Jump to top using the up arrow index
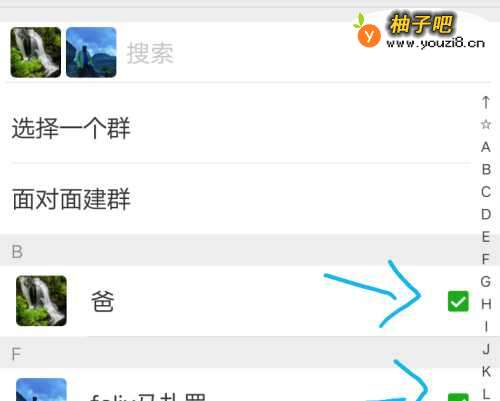 (x=486, y=102)
